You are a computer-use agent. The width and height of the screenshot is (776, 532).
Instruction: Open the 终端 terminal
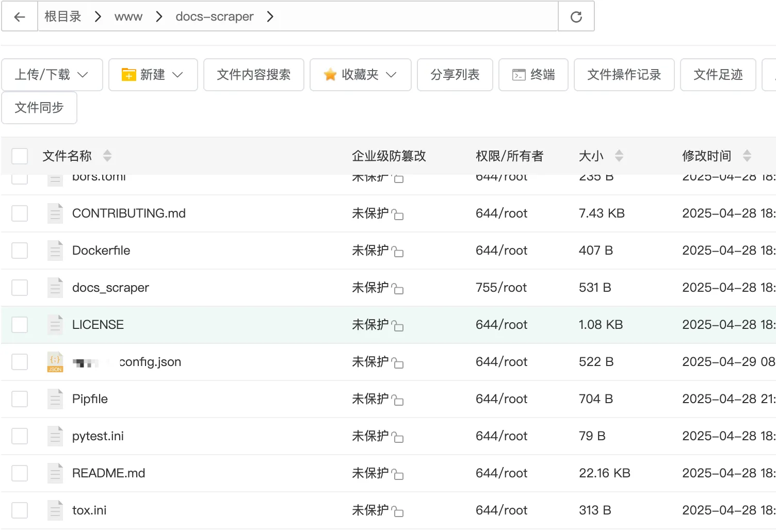pos(533,75)
